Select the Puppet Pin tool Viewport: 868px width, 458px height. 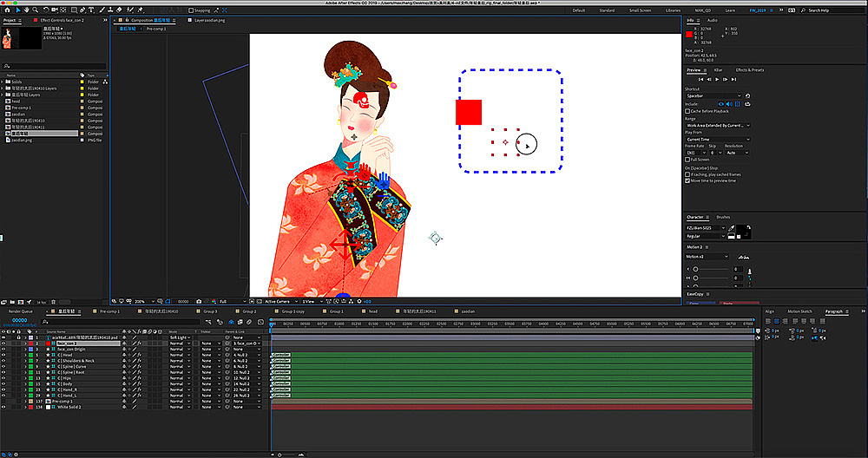[x=140, y=10]
